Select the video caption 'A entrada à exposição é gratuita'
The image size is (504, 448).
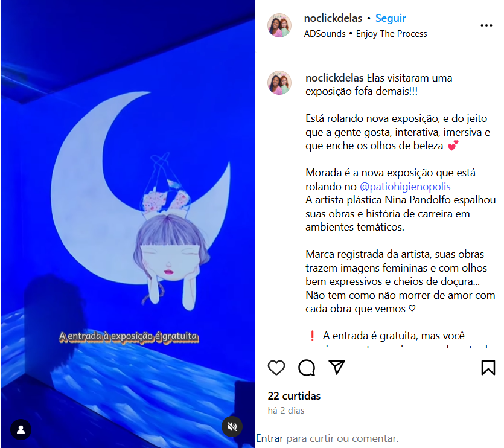point(129,337)
